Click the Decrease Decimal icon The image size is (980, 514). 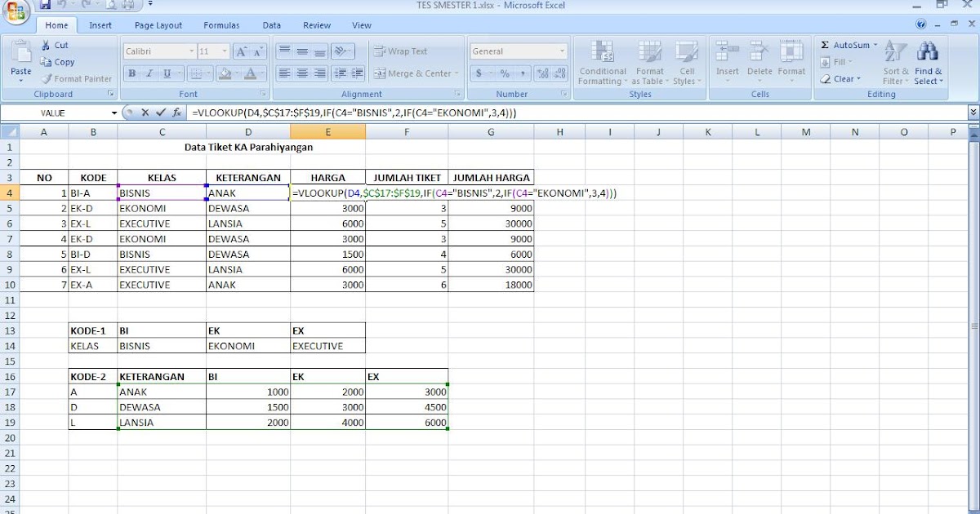coord(559,73)
